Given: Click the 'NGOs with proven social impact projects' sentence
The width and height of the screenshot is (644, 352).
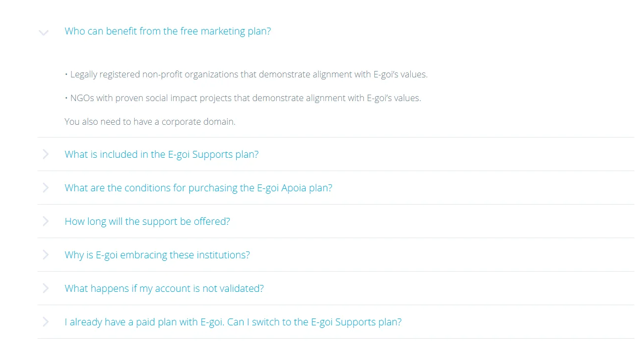Looking at the screenshot, I should [x=246, y=98].
